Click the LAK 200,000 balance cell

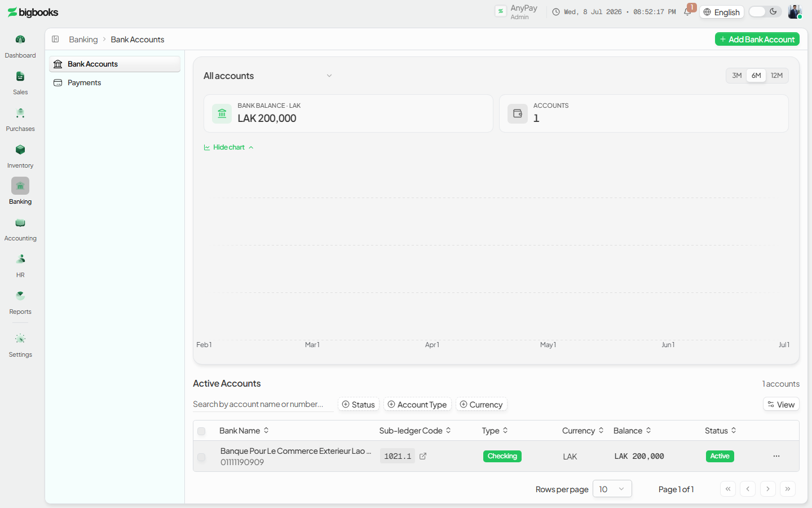pos(639,456)
